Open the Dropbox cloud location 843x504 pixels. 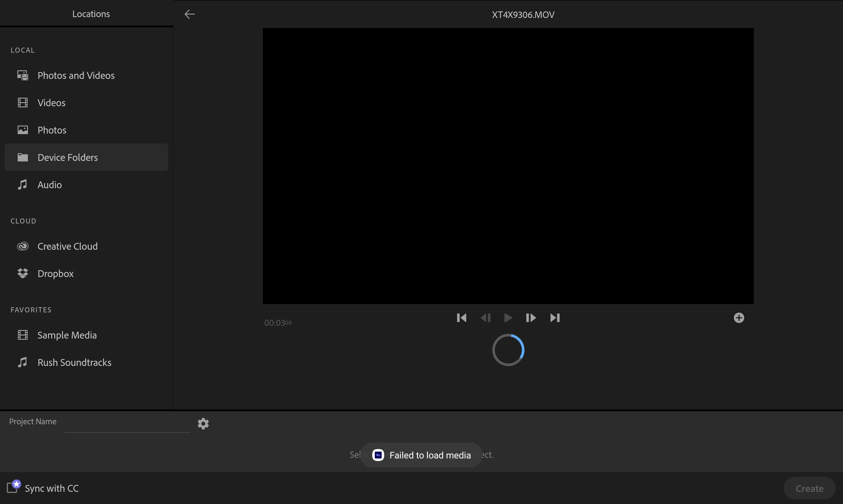pyautogui.click(x=55, y=274)
